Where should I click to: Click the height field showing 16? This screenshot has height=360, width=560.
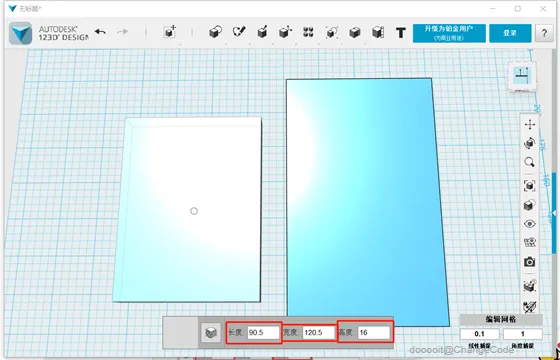374,332
